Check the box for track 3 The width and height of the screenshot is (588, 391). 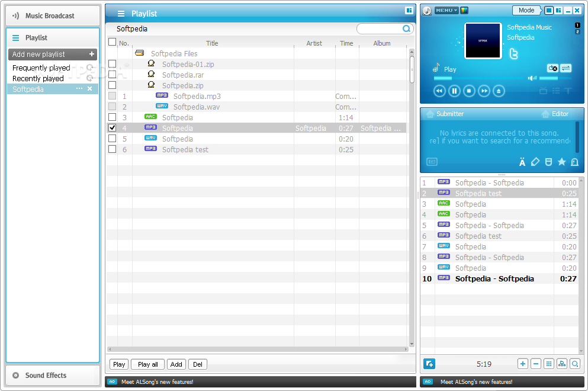pyautogui.click(x=112, y=117)
